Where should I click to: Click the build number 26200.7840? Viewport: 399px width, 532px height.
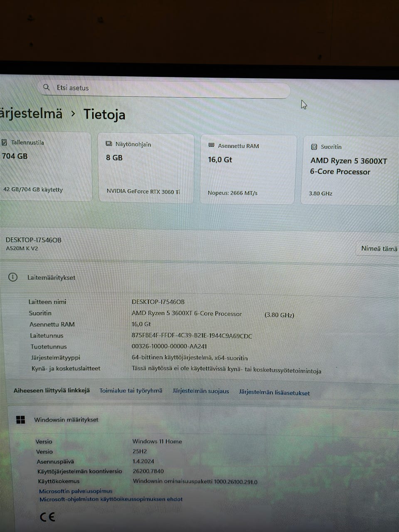(148, 471)
